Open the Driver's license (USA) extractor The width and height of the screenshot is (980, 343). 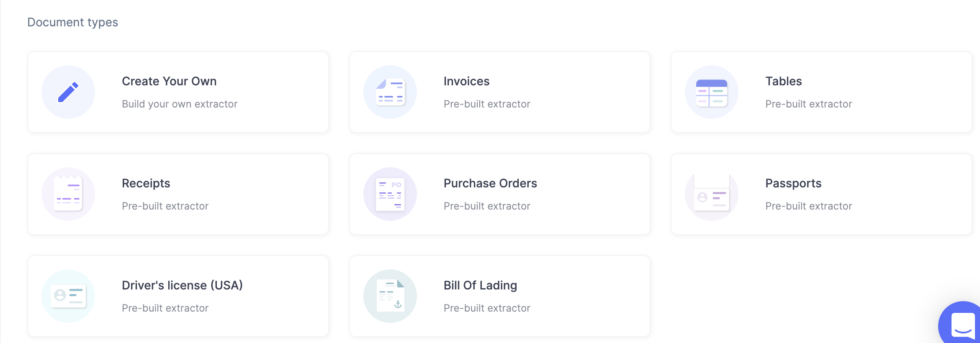(178, 296)
